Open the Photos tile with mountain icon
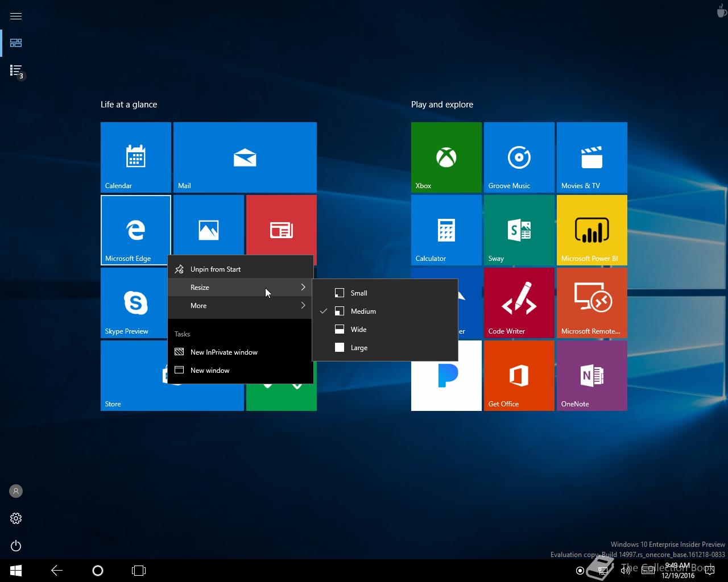This screenshot has width=728, height=582. click(209, 226)
